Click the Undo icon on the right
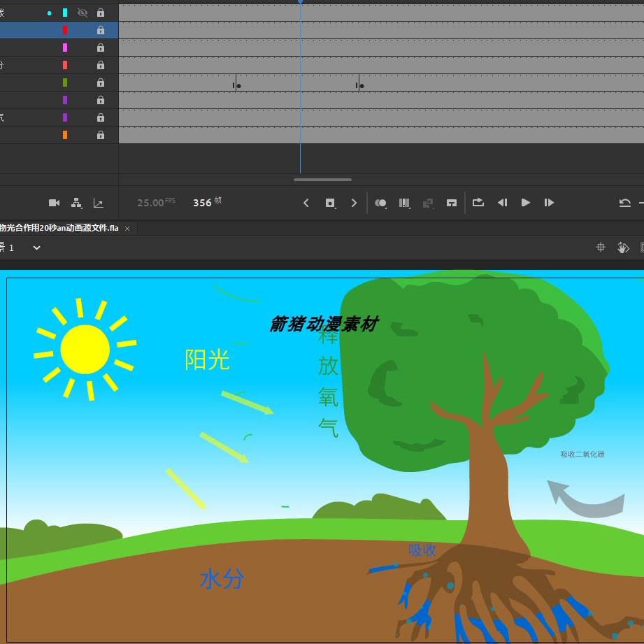 click(624, 203)
